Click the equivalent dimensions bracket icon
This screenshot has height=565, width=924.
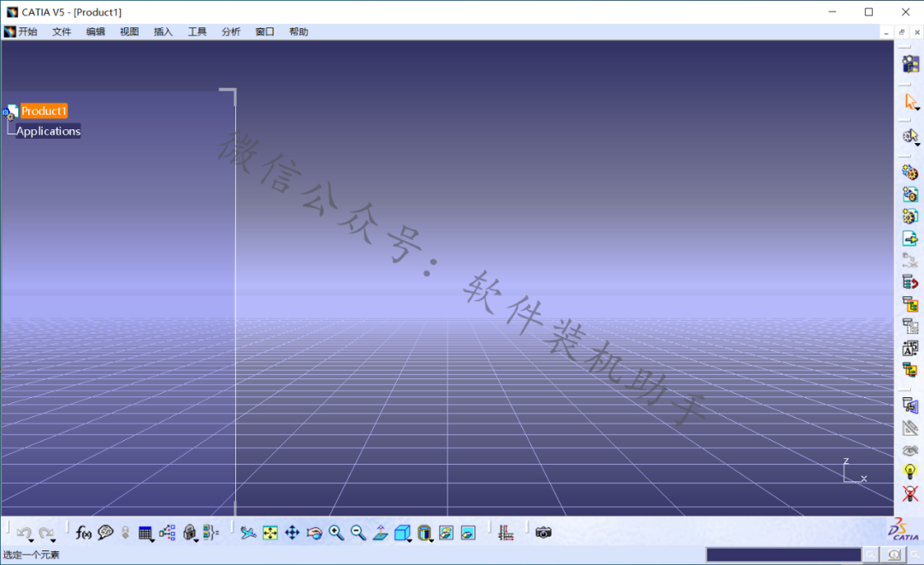click(x=210, y=532)
